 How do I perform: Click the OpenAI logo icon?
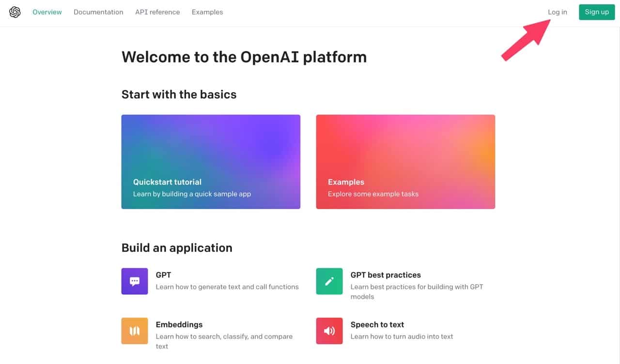[x=15, y=12]
